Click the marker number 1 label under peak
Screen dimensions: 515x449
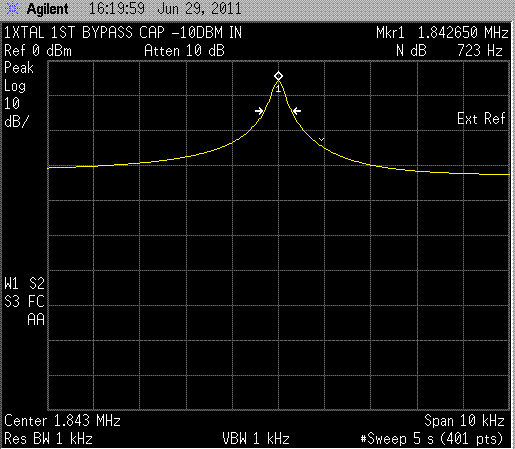[x=278, y=89]
